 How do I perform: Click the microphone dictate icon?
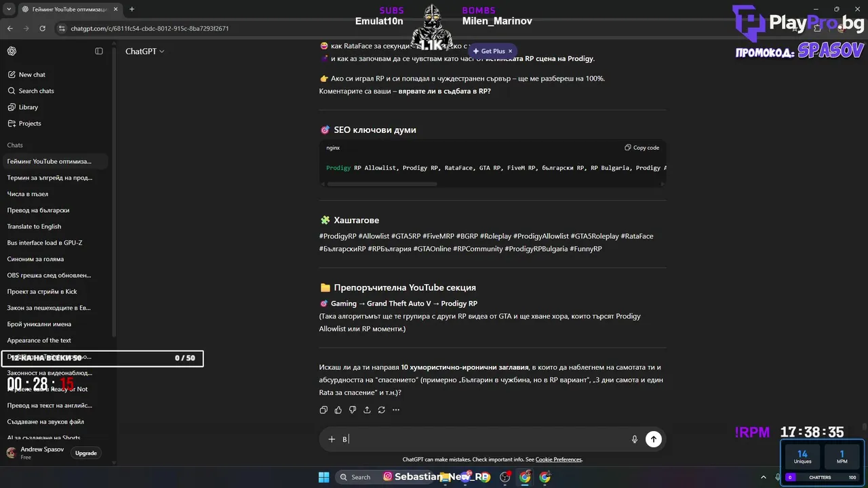tap(635, 439)
